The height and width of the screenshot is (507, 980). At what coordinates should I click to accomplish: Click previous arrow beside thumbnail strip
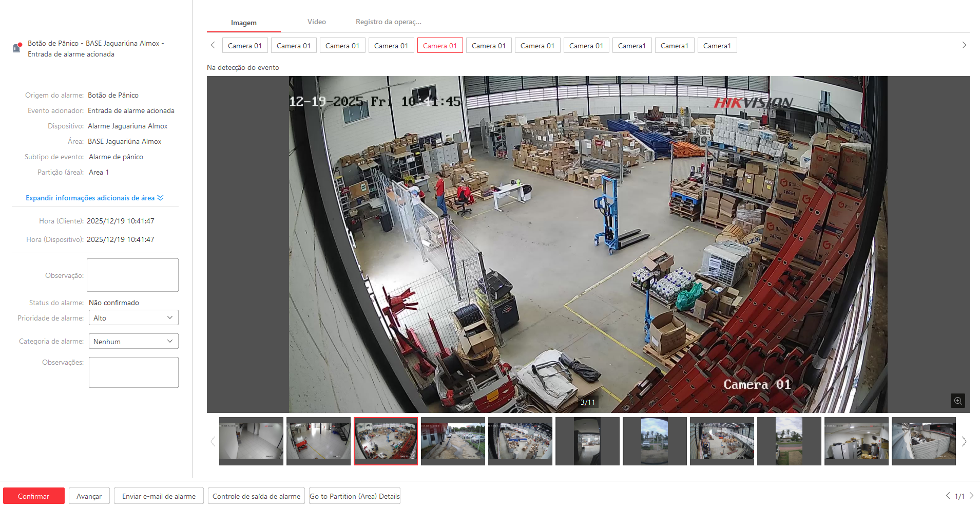[x=213, y=441]
